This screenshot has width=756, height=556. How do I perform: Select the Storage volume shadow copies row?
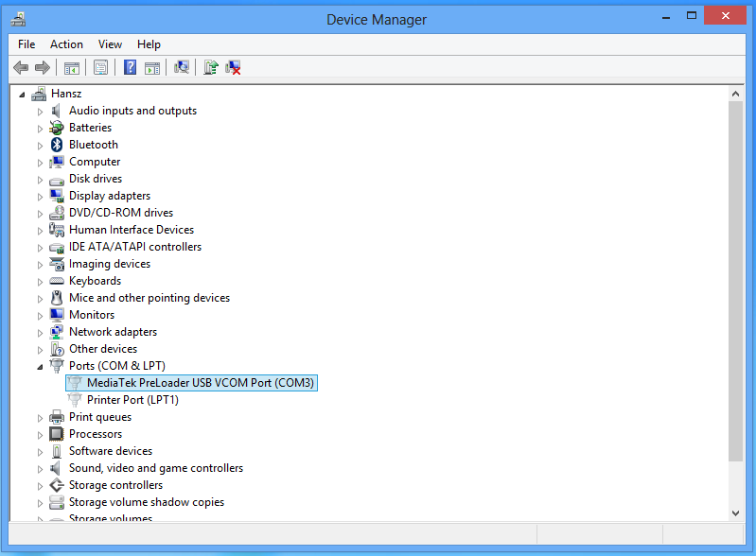pos(147,502)
